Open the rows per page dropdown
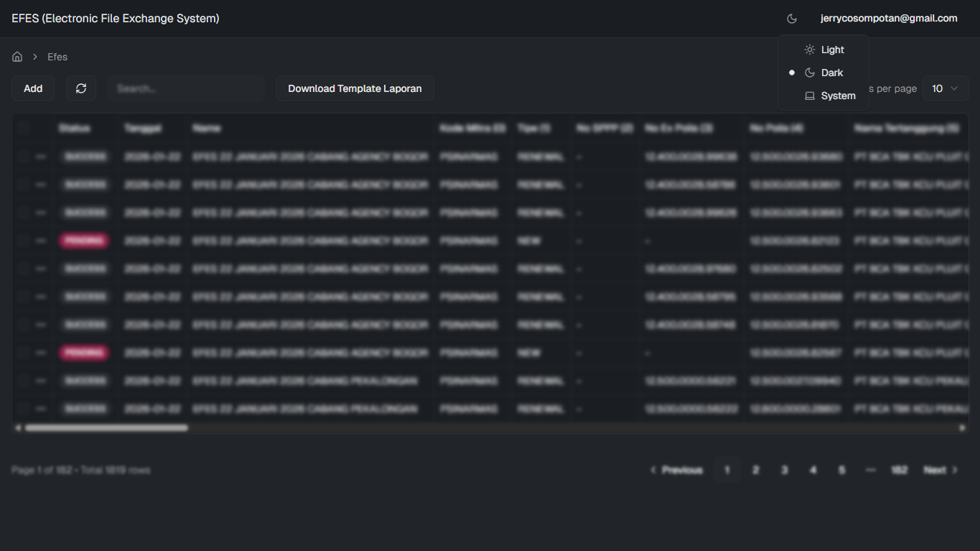 point(945,88)
